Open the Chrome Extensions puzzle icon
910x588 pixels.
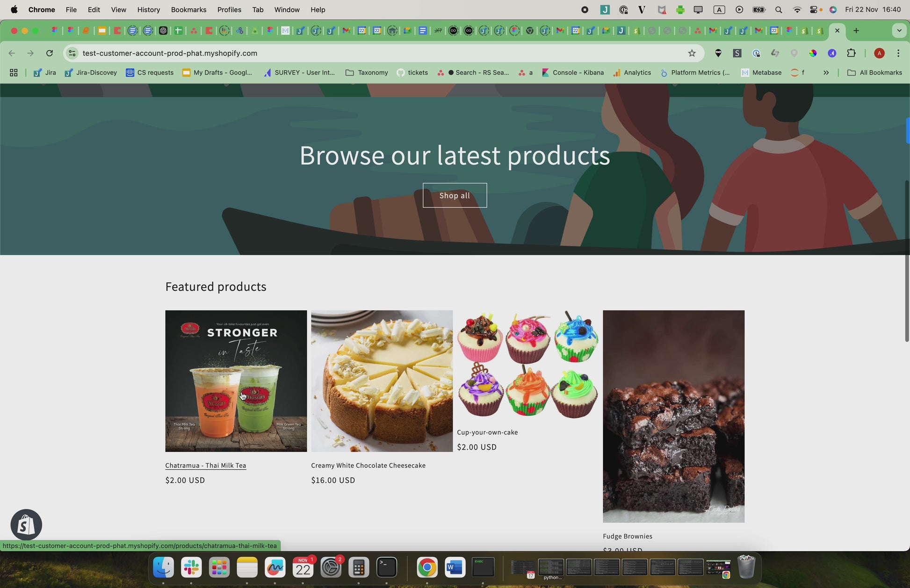coord(851,53)
